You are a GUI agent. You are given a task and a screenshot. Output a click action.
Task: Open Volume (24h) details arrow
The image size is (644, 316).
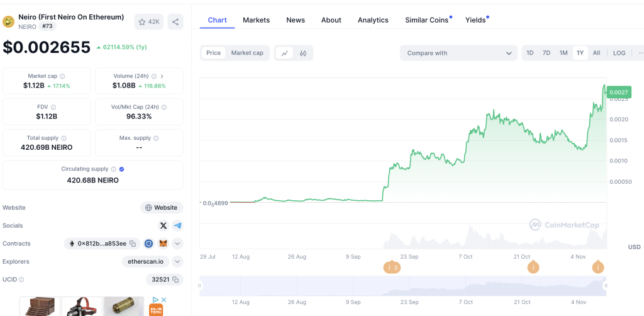tap(162, 76)
